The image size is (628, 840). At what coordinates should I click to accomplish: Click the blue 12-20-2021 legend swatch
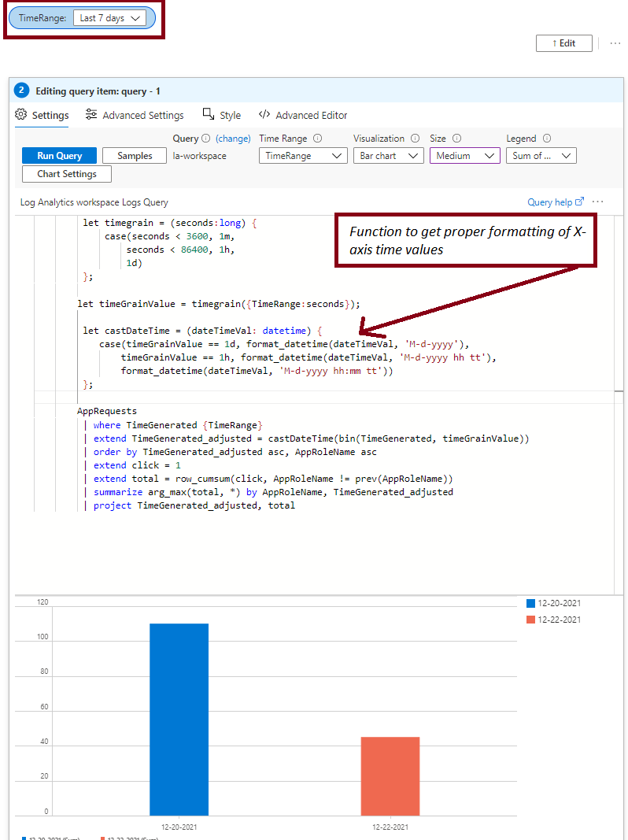pos(530,603)
